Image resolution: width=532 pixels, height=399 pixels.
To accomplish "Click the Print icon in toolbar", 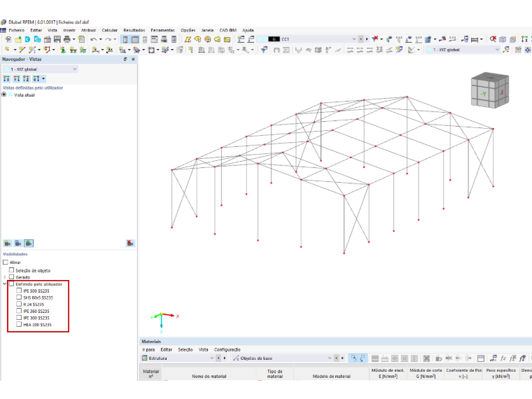I will [66, 39].
